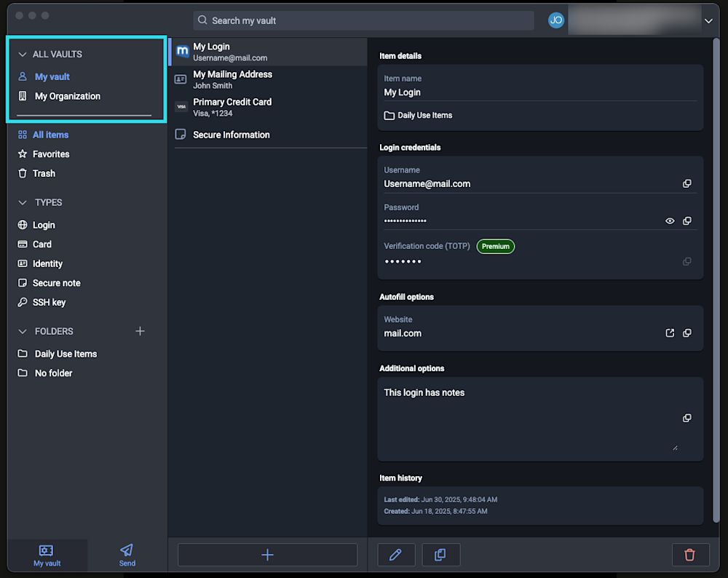Filter by SSH key type

tap(49, 303)
